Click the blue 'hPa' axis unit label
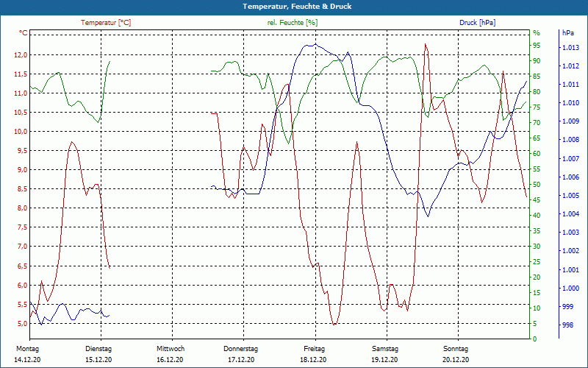Screen dimensions: 588x368 click(568, 33)
